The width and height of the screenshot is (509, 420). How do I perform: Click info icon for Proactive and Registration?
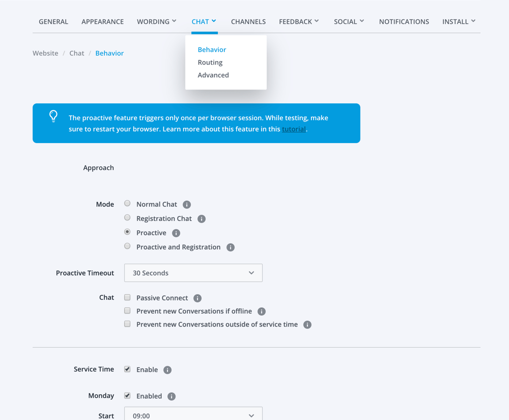[231, 247]
